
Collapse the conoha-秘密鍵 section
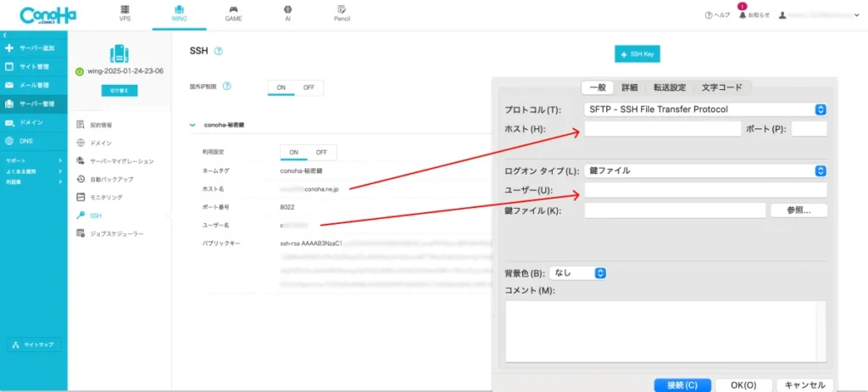tap(193, 125)
